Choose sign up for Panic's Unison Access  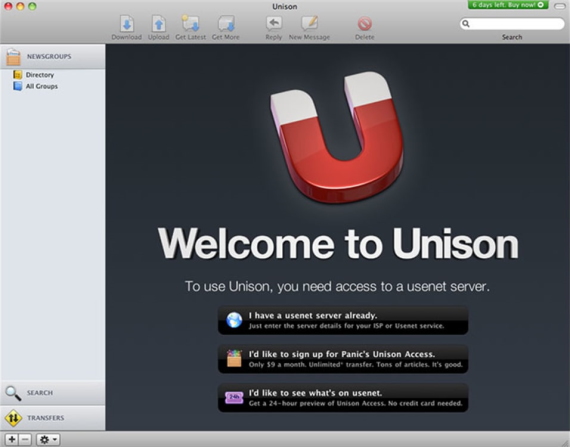(x=343, y=359)
